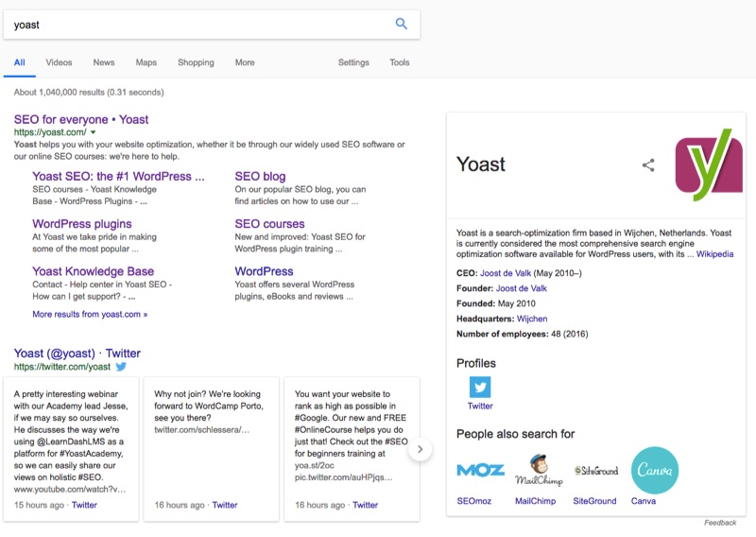Click the MailChimp text link
This screenshot has height=537, width=756.
tap(535, 501)
